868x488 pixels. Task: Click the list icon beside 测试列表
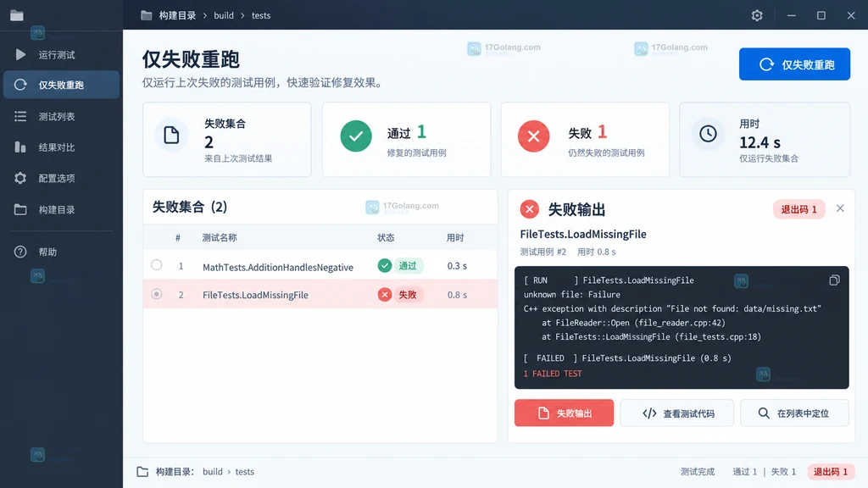tap(20, 116)
